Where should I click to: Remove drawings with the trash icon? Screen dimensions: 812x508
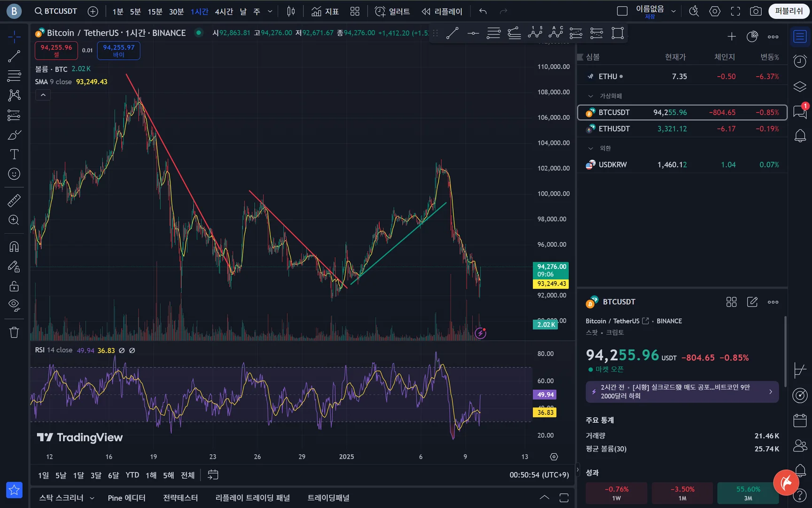pyautogui.click(x=14, y=333)
